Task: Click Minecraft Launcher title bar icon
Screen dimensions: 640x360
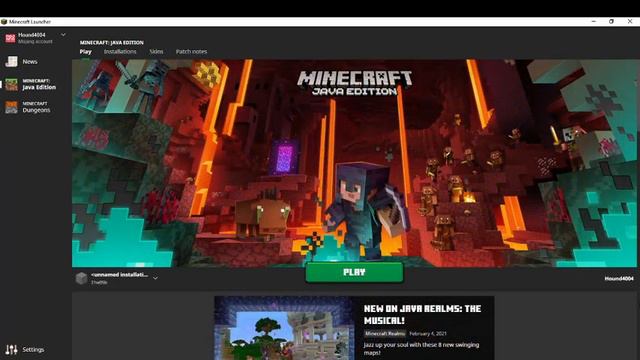Action: (x=4, y=22)
